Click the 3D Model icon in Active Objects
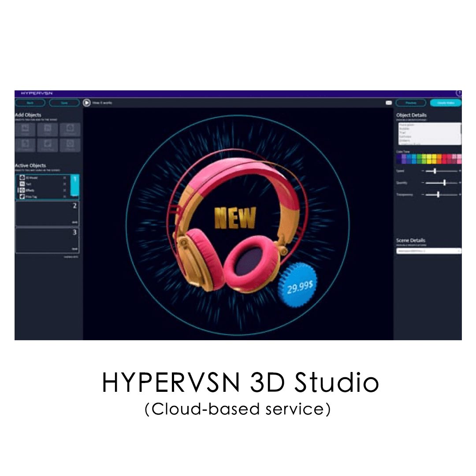476x476 pixels. (x=22, y=178)
